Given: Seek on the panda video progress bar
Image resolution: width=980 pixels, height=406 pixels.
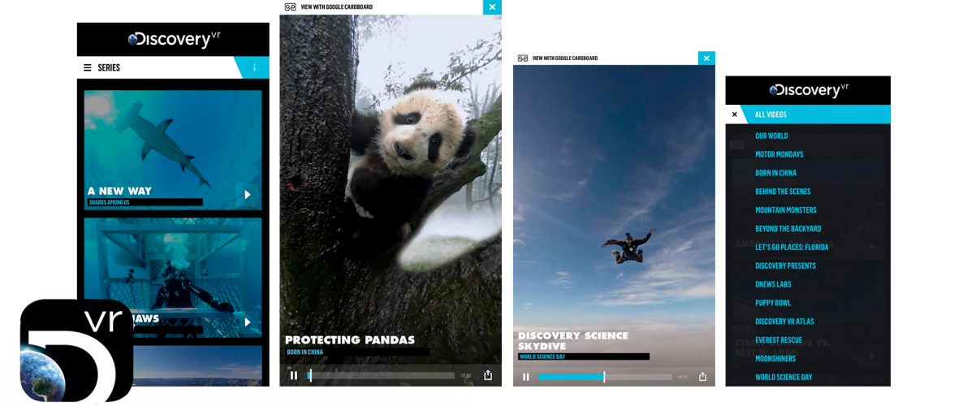Looking at the screenshot, I should [382, 375].
